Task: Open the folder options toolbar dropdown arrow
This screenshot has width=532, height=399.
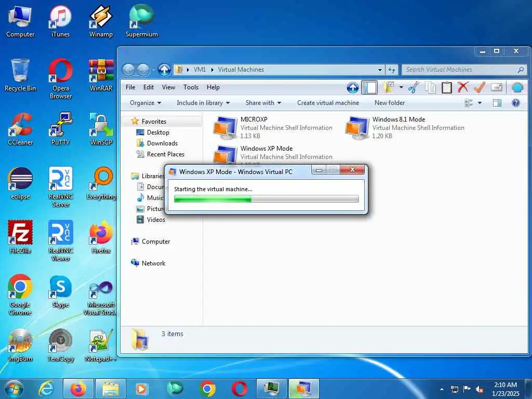Action: [401, 87]
